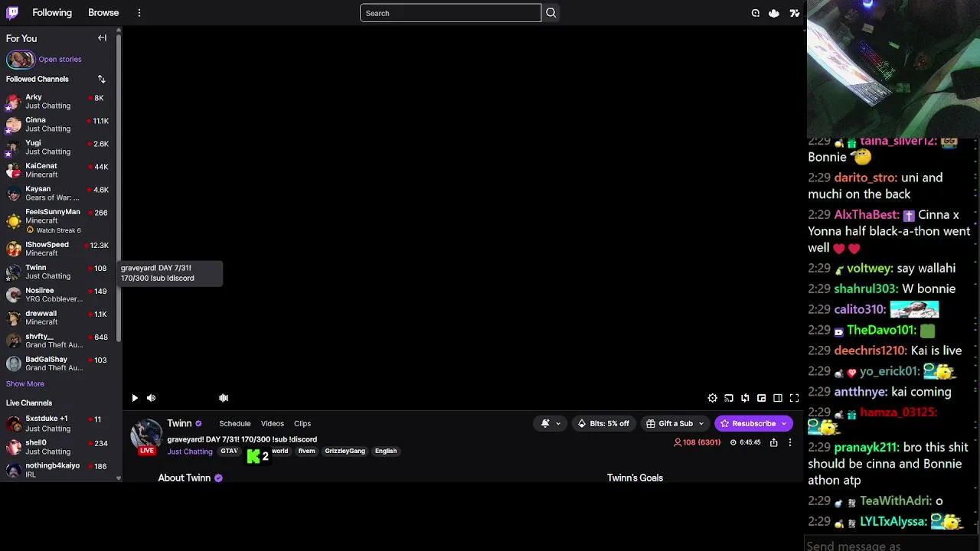Select the GTAV tag

point(229,452)
